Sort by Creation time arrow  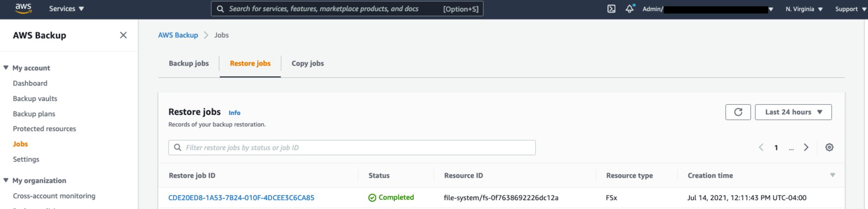[832, 175]
